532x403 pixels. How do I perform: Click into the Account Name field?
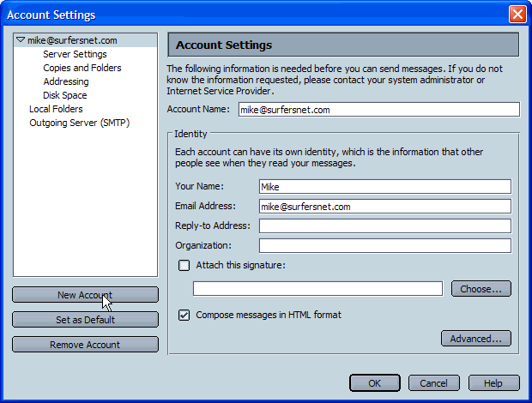pyautogui.click(x=378, y=110)
